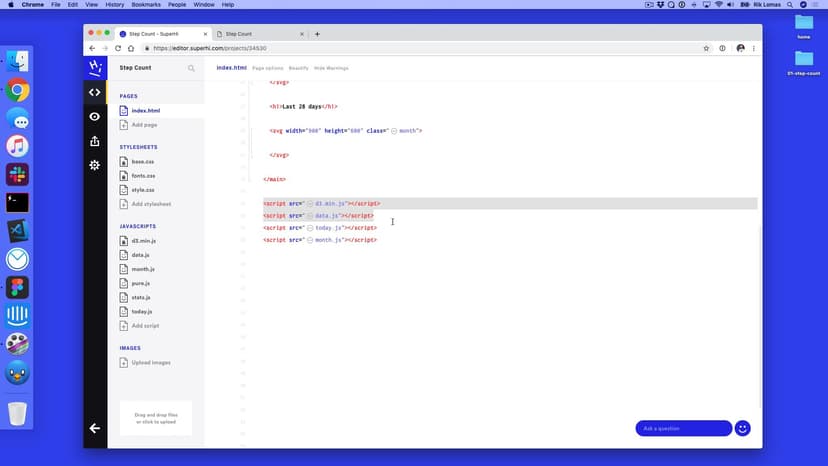
Task: Click Add script link
Action: (x=145, y=326)
